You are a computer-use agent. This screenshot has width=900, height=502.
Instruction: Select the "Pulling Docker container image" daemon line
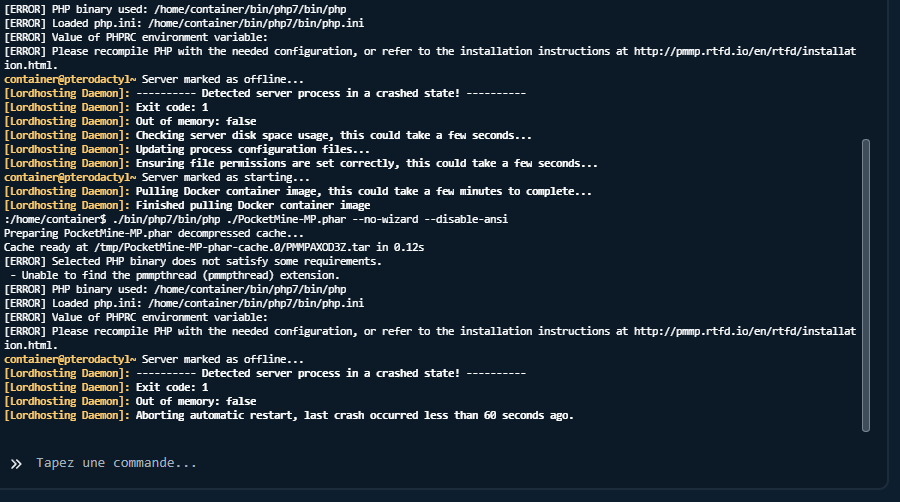298,191
